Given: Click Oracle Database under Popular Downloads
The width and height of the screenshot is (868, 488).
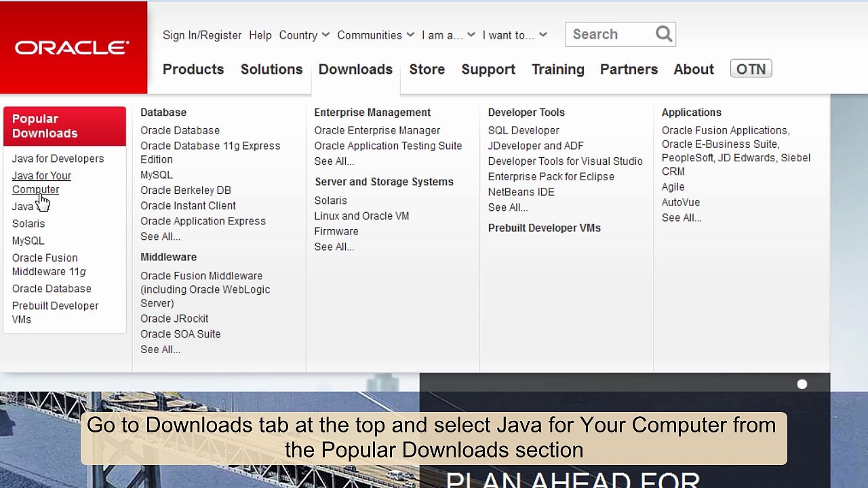Looking at the screenshot, I should pos(52,289).
